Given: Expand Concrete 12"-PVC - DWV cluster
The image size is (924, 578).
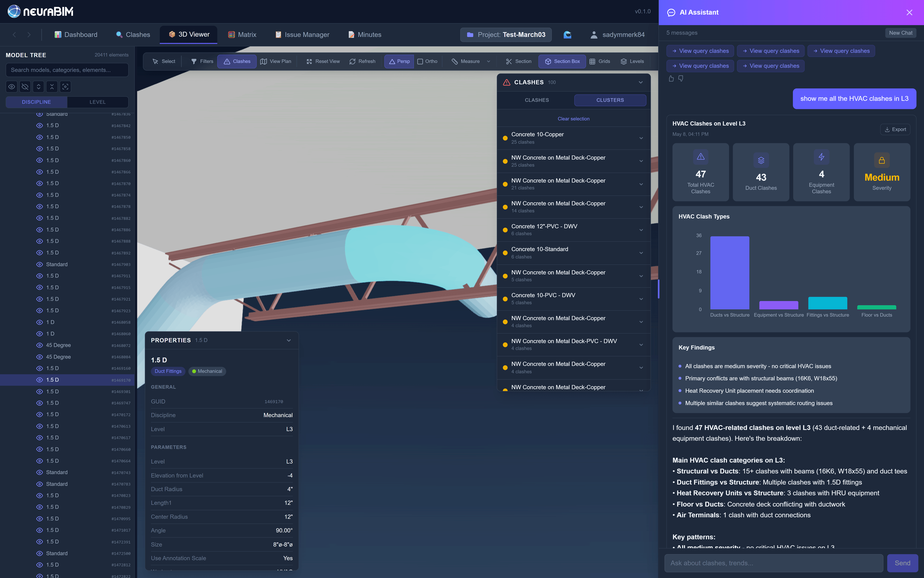Looking at the screenshot, I should [x=641, y=230].
